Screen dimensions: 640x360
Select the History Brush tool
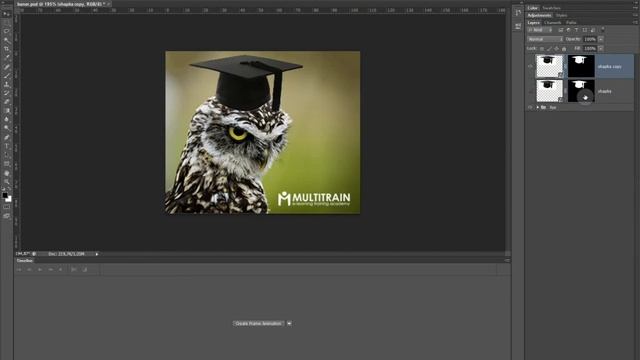(x=6, y=93)
